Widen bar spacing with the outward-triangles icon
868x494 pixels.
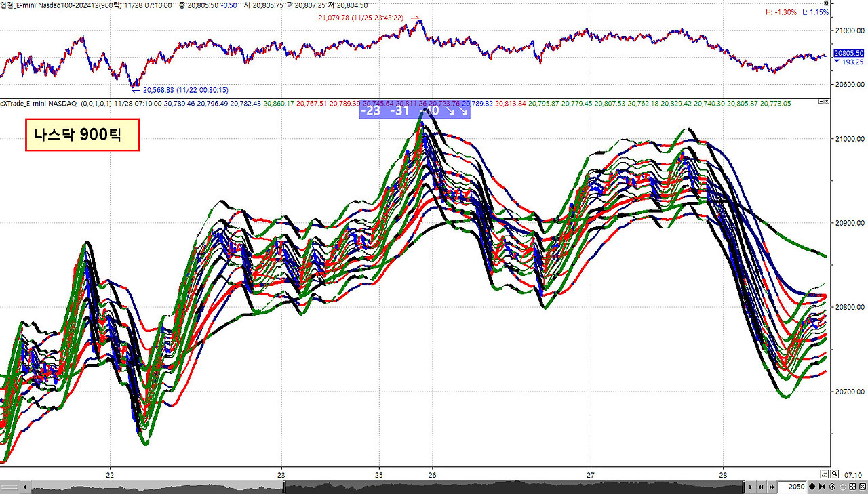coord(812,487)
